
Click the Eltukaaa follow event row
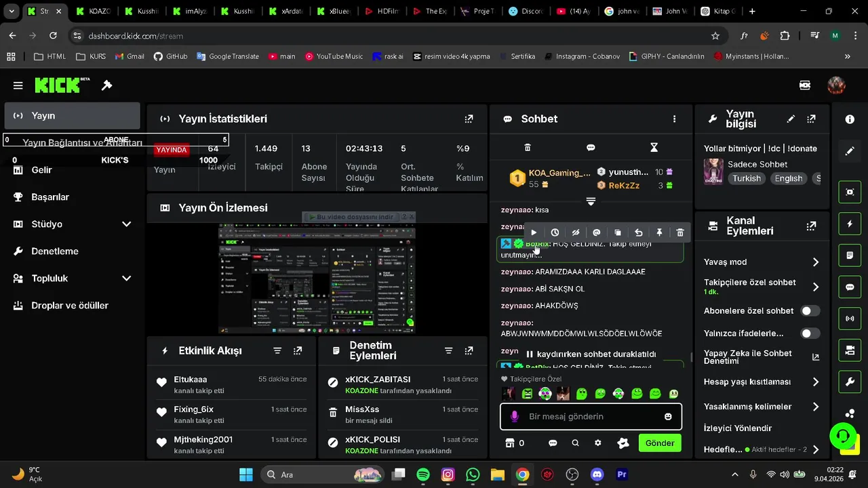[231, 384]
